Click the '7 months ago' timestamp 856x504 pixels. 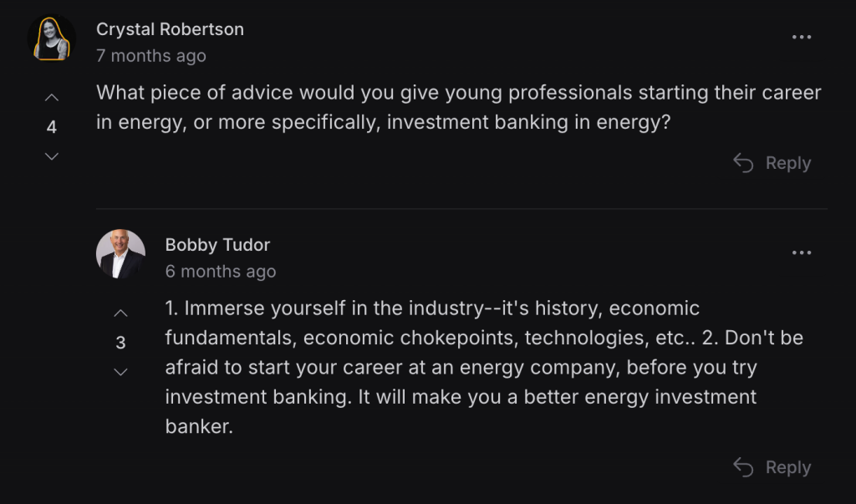click(x=151, y=56)
